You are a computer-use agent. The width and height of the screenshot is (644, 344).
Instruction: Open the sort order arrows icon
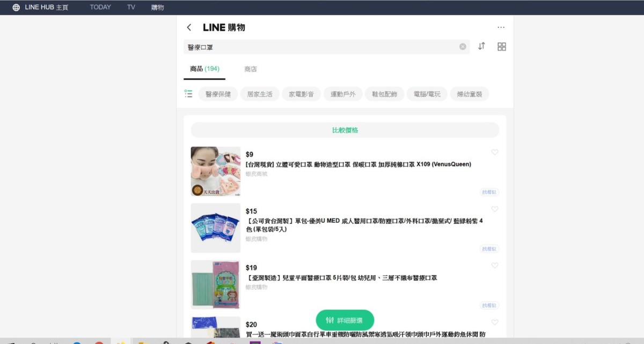pos(481,46)
